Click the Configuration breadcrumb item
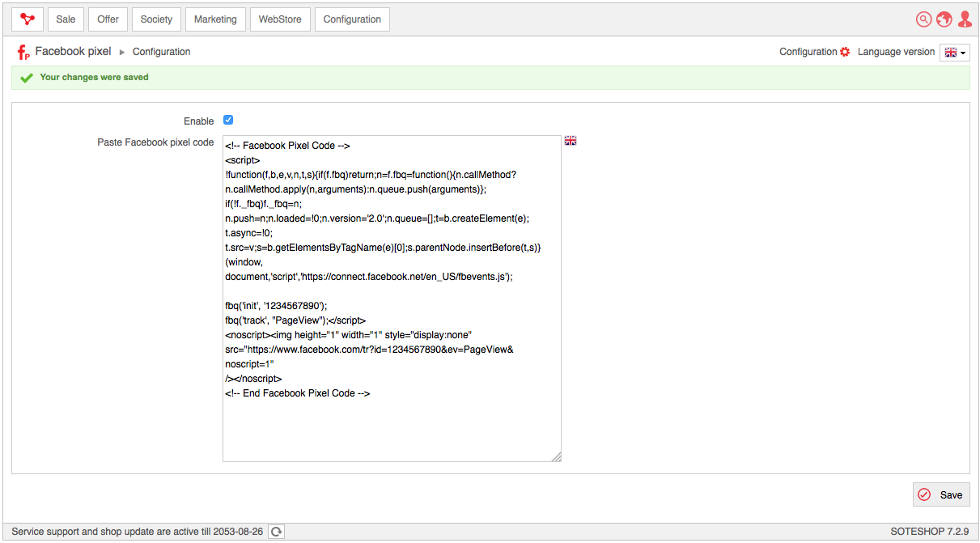Image resolution: width=980 pixels, height=543 pixels. click(x=161, y=52)
